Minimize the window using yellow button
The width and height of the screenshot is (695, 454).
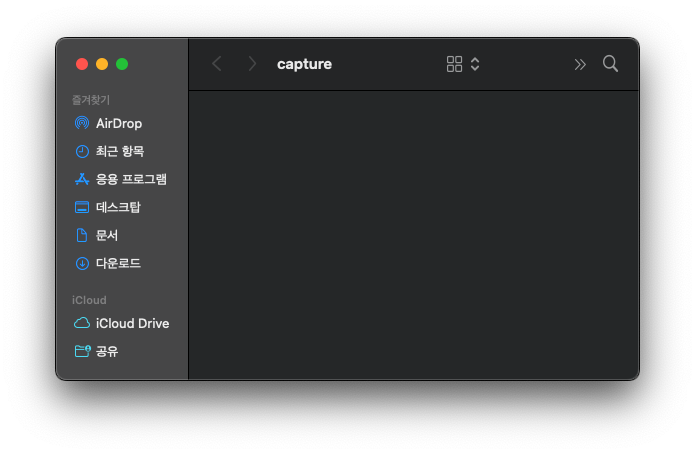102,64
